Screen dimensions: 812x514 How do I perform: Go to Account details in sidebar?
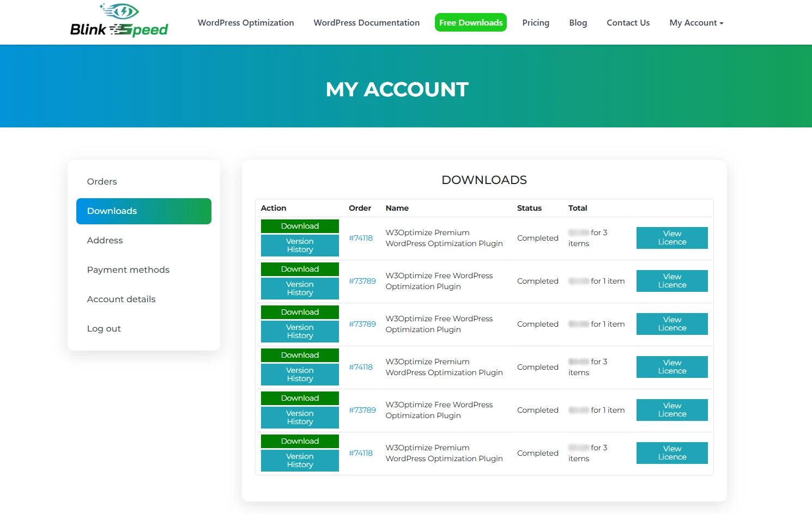click(x=121, y=299)
